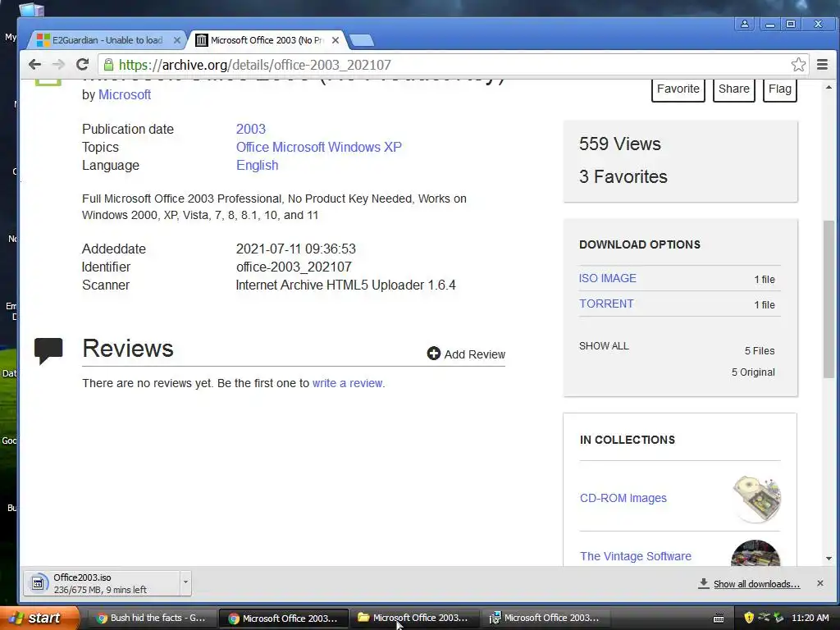Reload the archive.org page
Image resolution: width=840 pixels, height=630 pixels.
pyautogui.click(x=82, y=65)
